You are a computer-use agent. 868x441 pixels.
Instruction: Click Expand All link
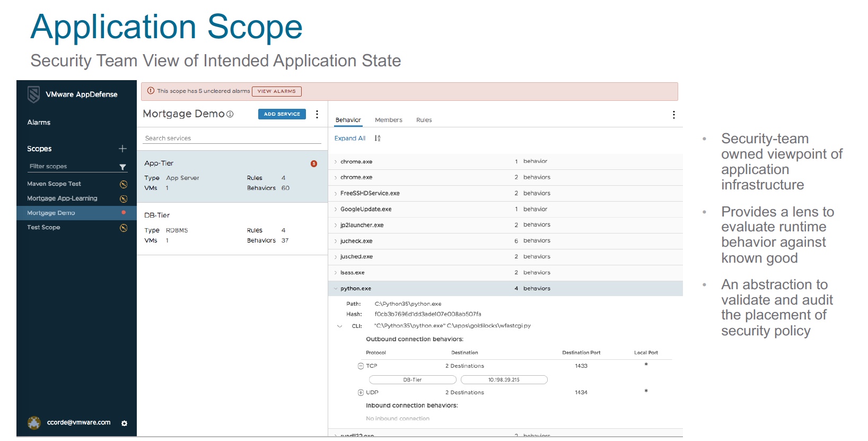pos(349,138)
